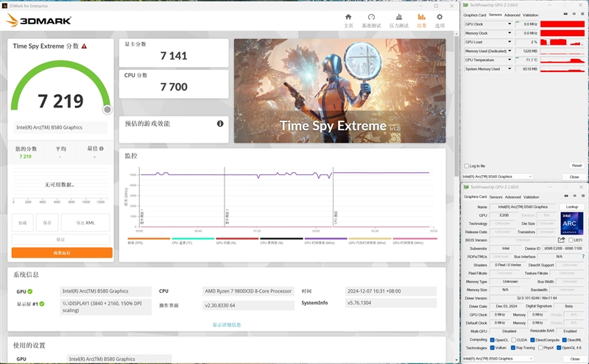Toggle Ray Tracing checkbox
This screenshot has height=364, width=589.
click(x=512, y=348)
